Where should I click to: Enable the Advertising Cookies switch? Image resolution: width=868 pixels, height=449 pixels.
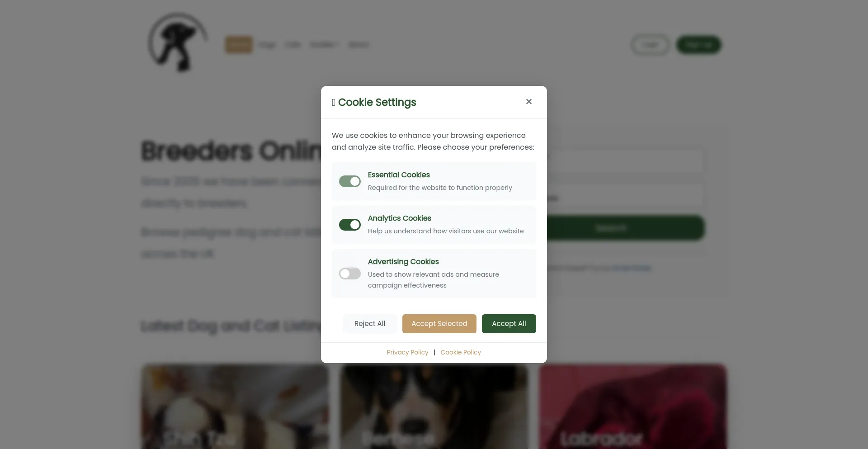click(x=350, y=274)
